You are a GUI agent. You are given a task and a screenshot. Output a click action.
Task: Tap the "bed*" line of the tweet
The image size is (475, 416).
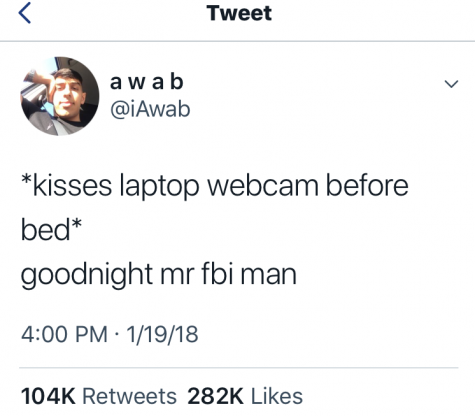coord(51,229)
